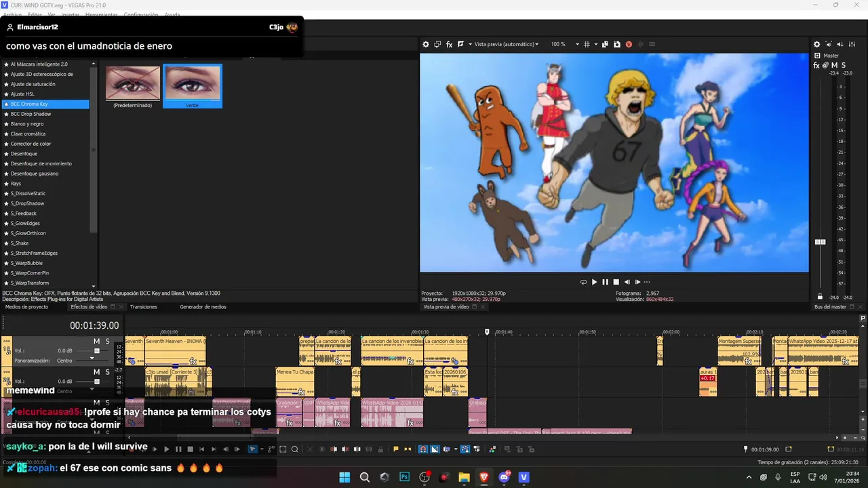Toggle automatic crossfades button
868x488 pixels.
(435, 449)
